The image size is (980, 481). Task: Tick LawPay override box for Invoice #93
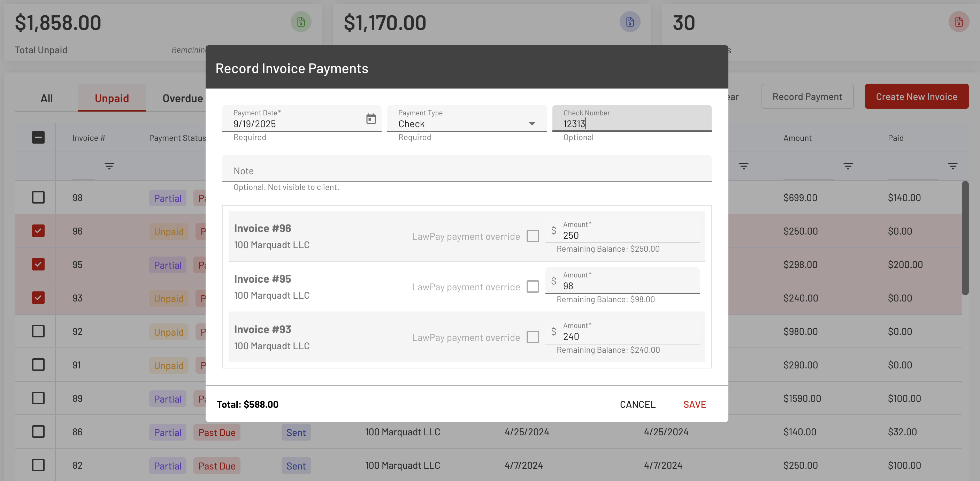[x=533, y=337]
